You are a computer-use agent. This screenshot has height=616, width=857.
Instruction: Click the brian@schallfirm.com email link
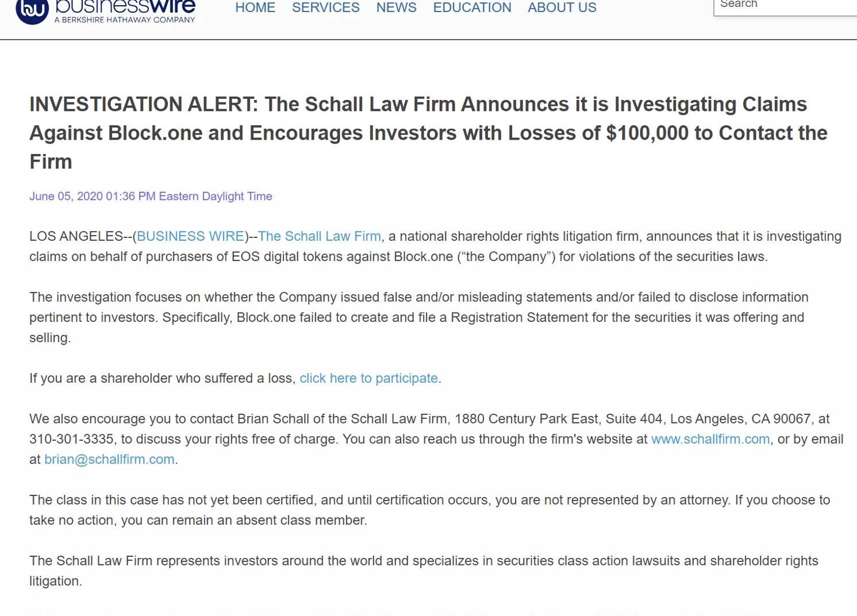(109, 459)
